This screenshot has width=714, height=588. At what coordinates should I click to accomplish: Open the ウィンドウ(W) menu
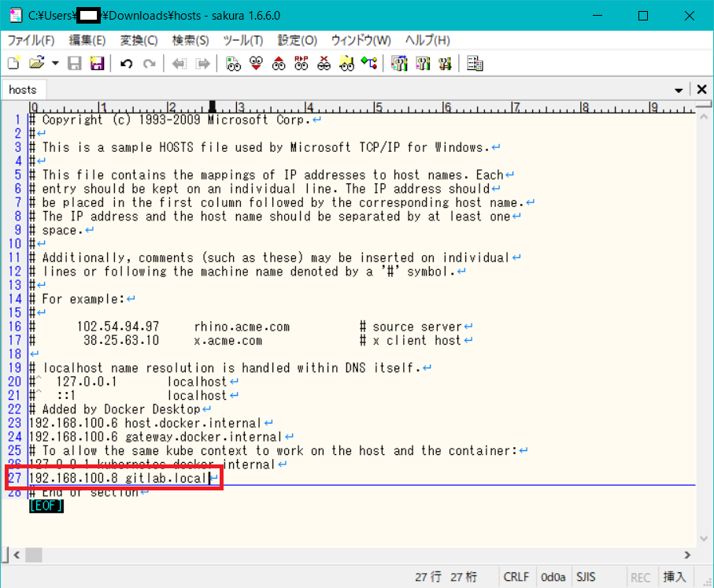click(361, 40)
